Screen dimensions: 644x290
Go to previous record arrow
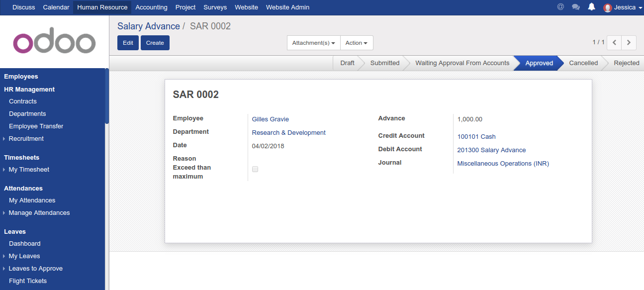pyautogui.click(x=615, y=43)
